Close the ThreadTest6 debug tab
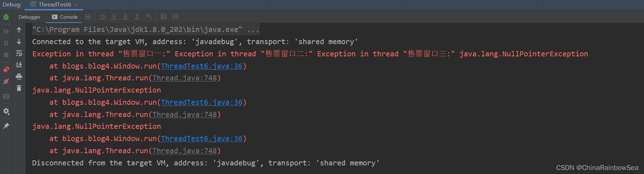 click(x=76, y=5)
